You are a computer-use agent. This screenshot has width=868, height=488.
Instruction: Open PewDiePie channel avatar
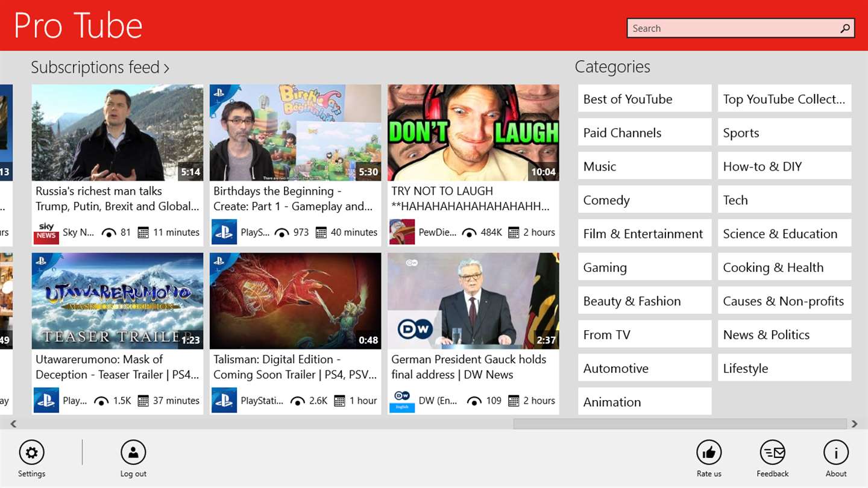[x=401, y=232]
